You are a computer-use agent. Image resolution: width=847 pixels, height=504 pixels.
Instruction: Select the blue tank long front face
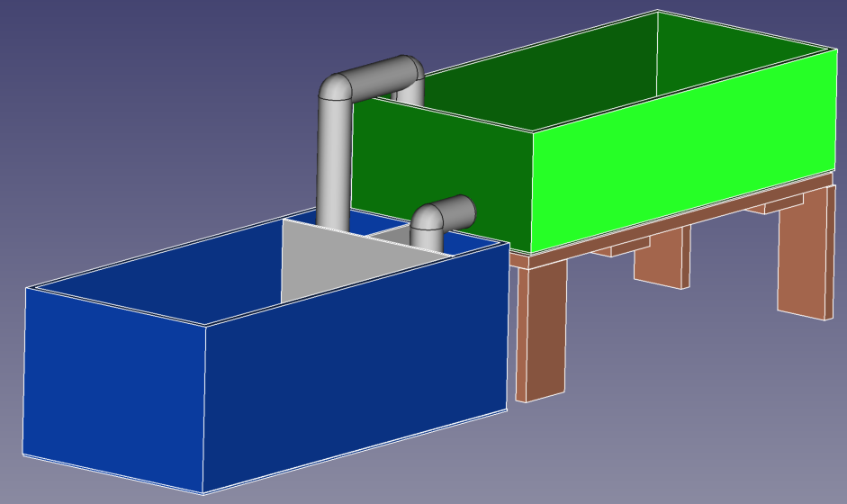pyautogui.click(x=356, y=367)
